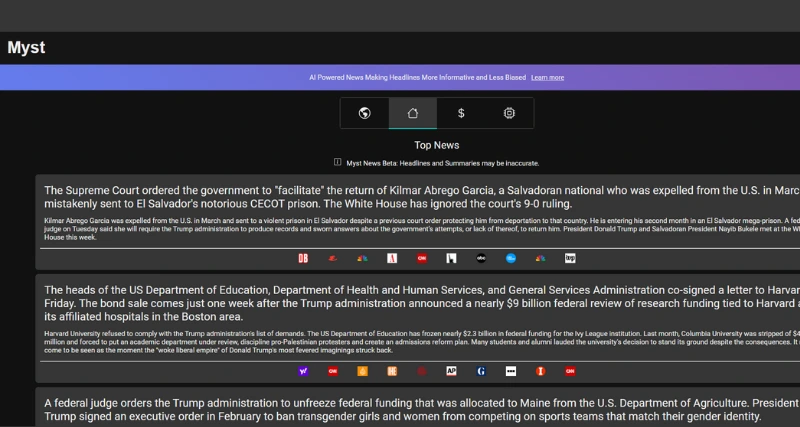Open orange square source icon under Harvard story
The image size is (800, 427).
(x=362, y=371)
